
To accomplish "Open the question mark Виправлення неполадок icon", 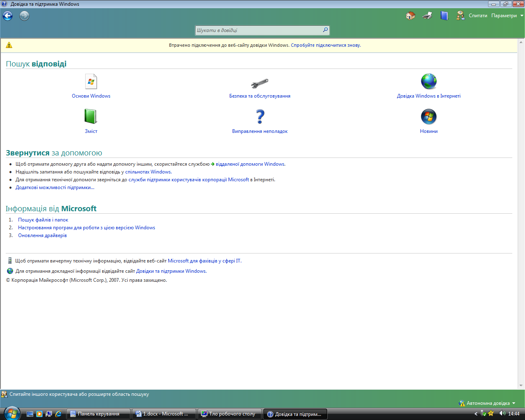I will coord(260,116).
